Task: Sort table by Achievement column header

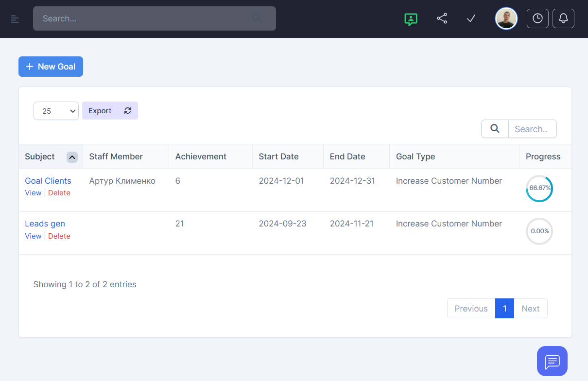Action: (x=201, y=156)
